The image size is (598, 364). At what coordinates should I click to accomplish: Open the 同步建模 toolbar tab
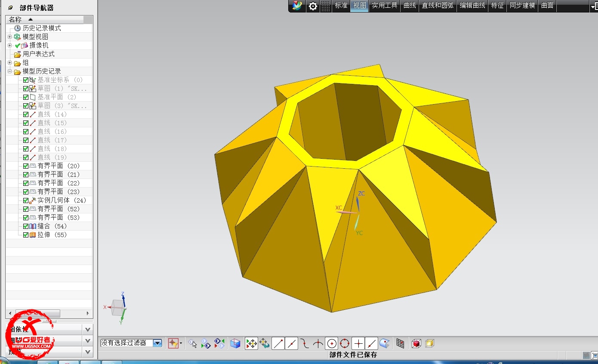(522, 6)
